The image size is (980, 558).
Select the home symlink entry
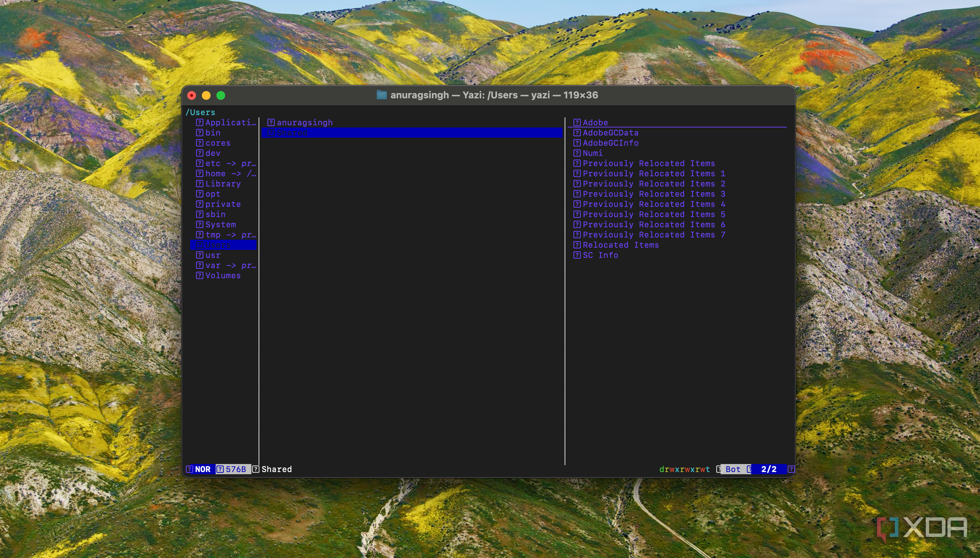tap(226, 174)
